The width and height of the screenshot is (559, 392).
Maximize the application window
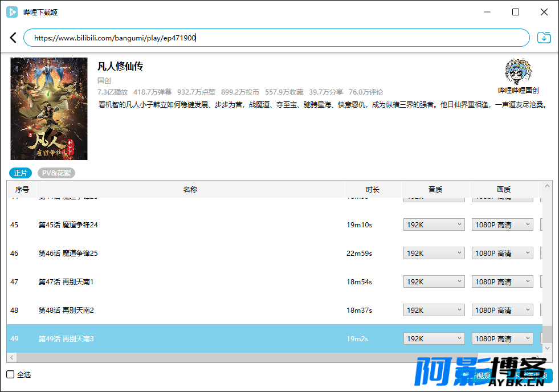(516, 12)
